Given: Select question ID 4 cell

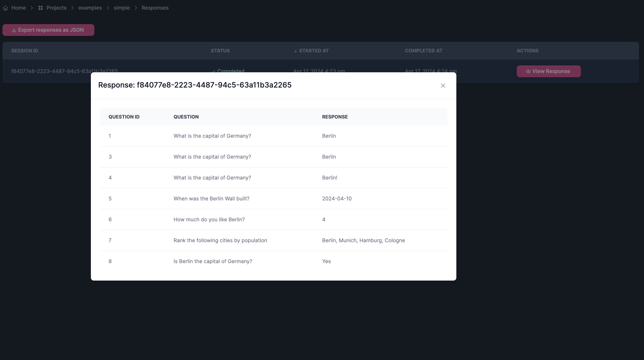Looking at the screenshot, I should 110,178.
